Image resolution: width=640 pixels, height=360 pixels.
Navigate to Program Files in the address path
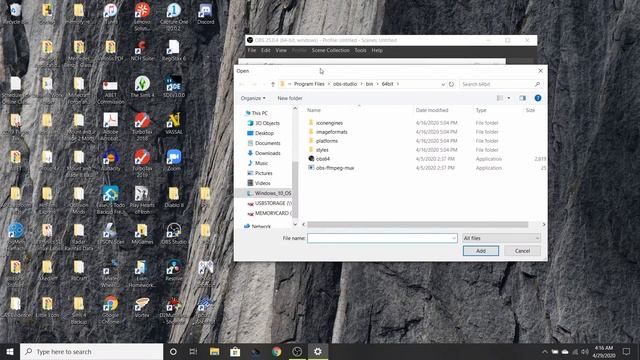309,84
